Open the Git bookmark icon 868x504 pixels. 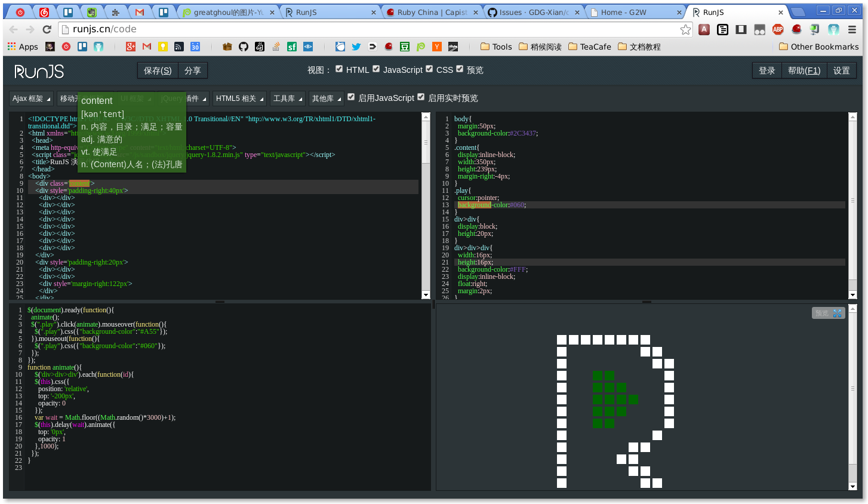coord(260,47)
